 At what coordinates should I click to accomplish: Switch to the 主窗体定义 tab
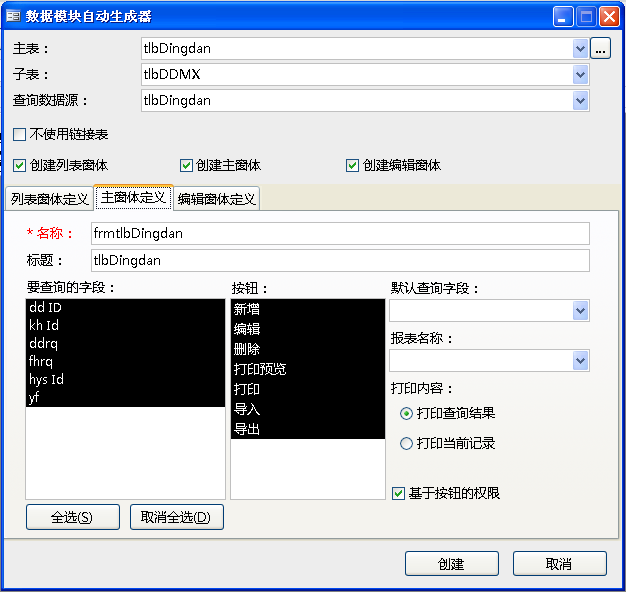point(133,197)
